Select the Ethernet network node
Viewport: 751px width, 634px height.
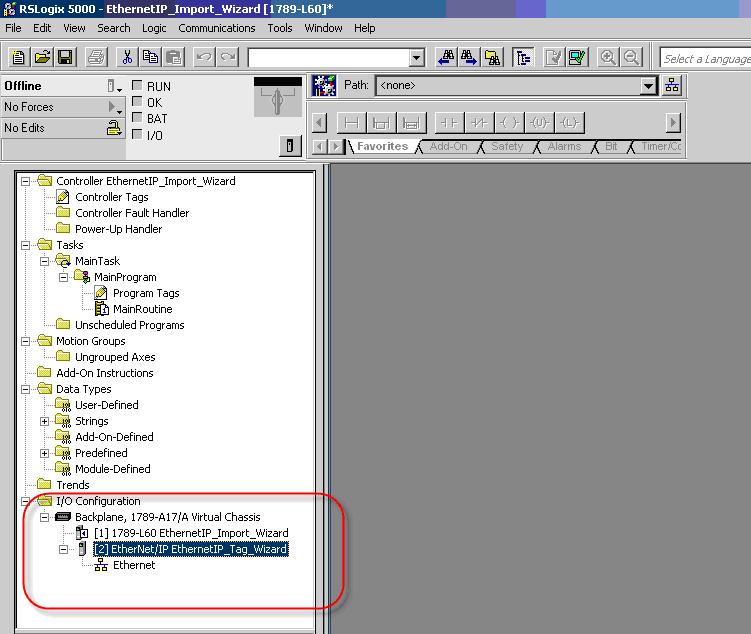pyautogui.click(x=134, y=566)
